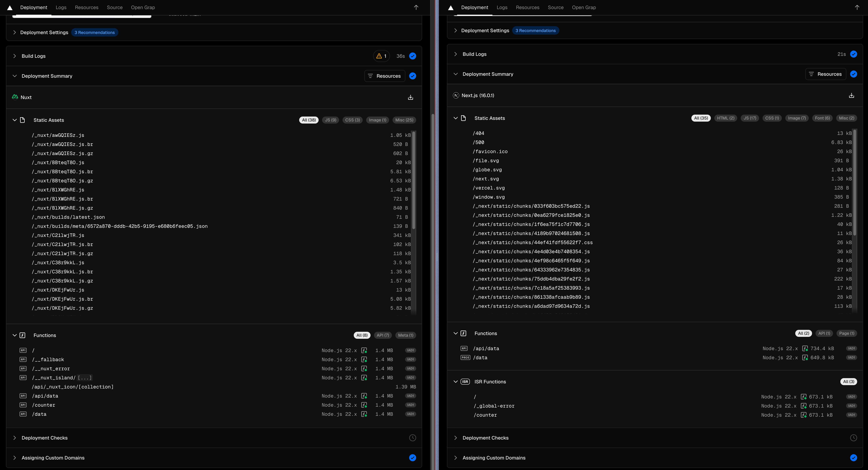Click the Resources button in Nuxt summary

[x=385, y=76]
